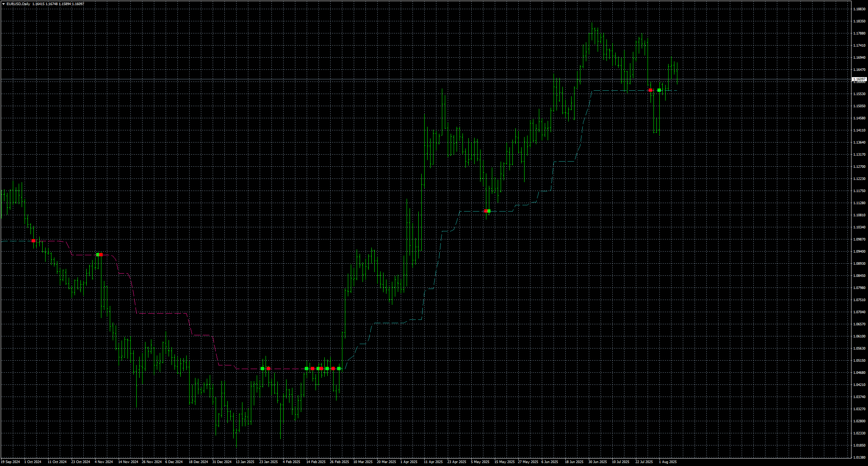Click the 19 Sep 2024 date label
The height and width of the screenshot is (466, 868).
click(10, 462)
